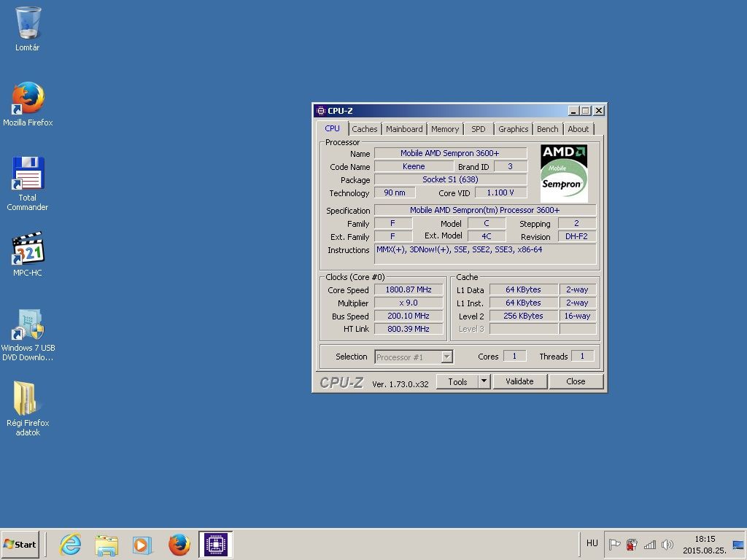Click the Validate button

519,381
